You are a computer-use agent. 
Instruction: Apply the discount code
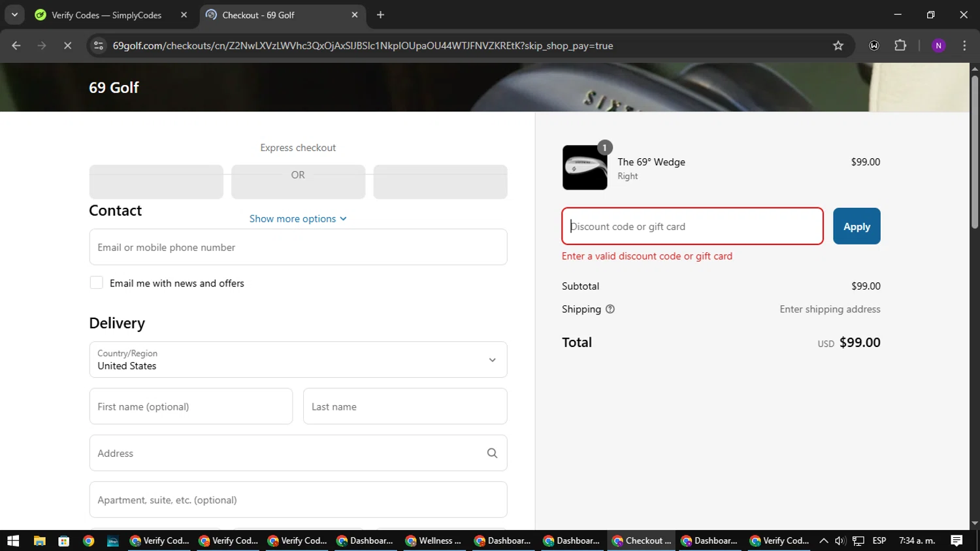coord(857,226)
